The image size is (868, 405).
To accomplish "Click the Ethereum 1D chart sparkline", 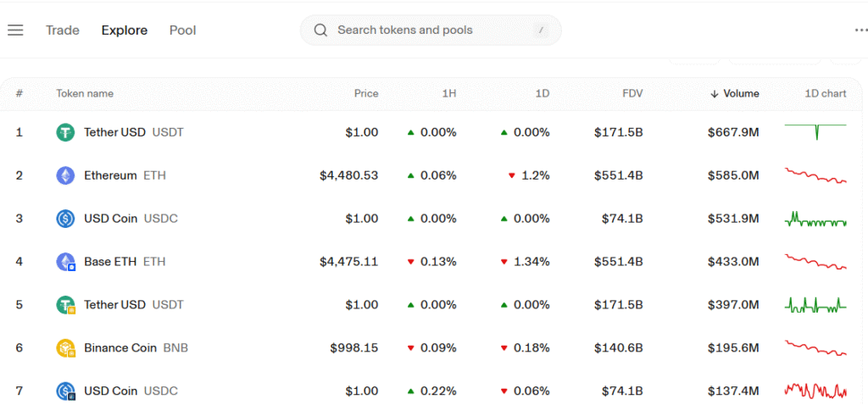I will [815, 175].
